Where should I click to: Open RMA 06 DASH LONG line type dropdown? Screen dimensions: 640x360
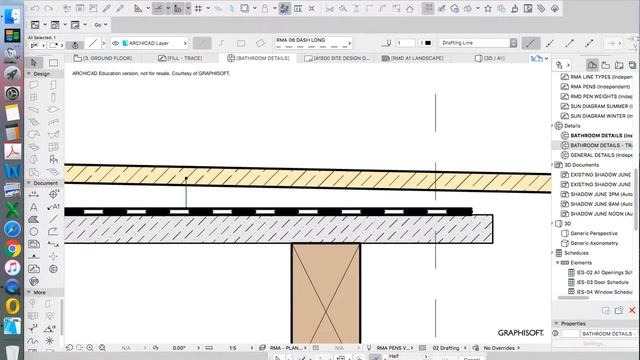click(313, 42)
